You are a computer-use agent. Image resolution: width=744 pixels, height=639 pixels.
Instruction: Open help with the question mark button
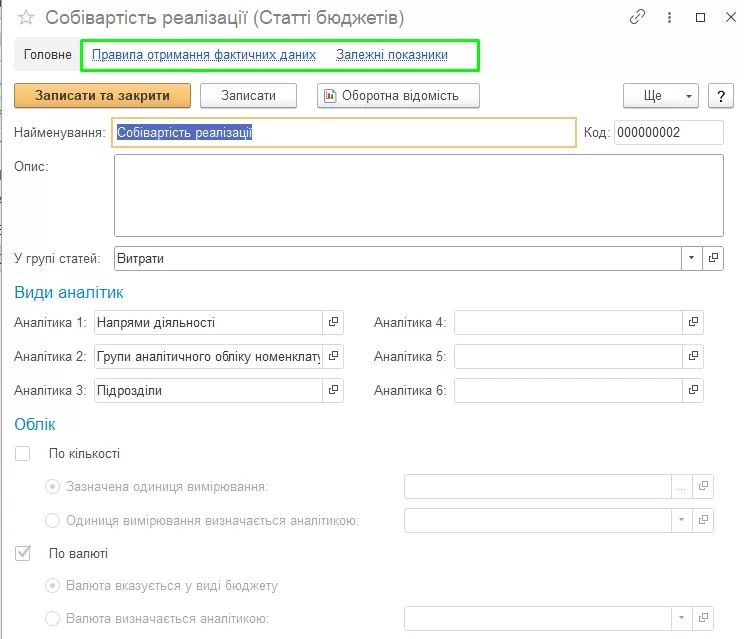click(x=721, y=96)
